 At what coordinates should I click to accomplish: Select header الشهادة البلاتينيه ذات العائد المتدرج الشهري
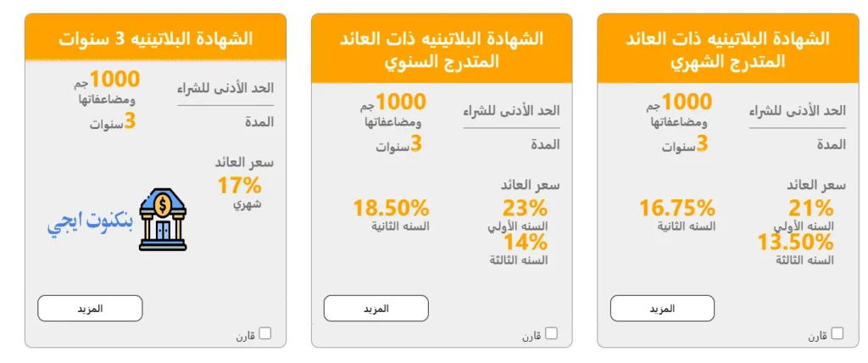(x=727, y=49)
